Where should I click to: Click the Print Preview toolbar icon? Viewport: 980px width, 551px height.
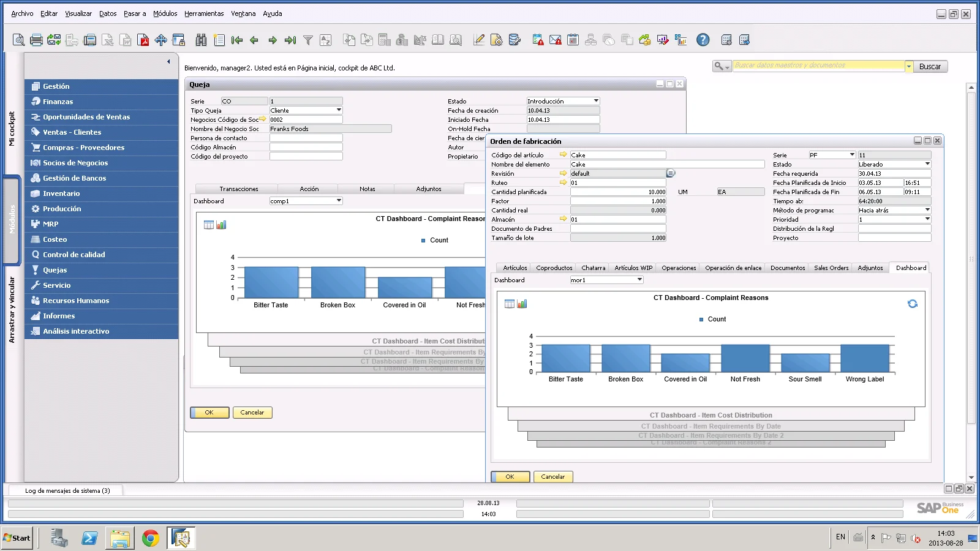tap(19, 40)
